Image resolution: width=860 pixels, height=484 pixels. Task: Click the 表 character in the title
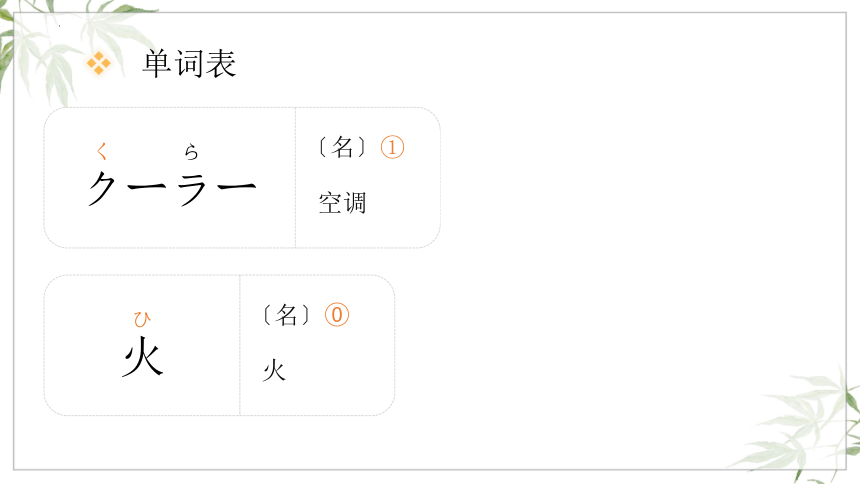point(221,64)
